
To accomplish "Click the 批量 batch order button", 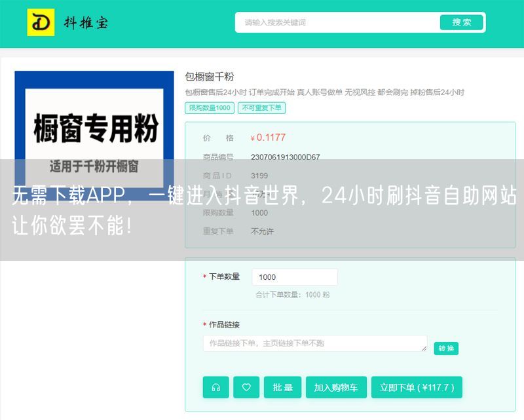I will pyautogui.click(x=283, y=387).
